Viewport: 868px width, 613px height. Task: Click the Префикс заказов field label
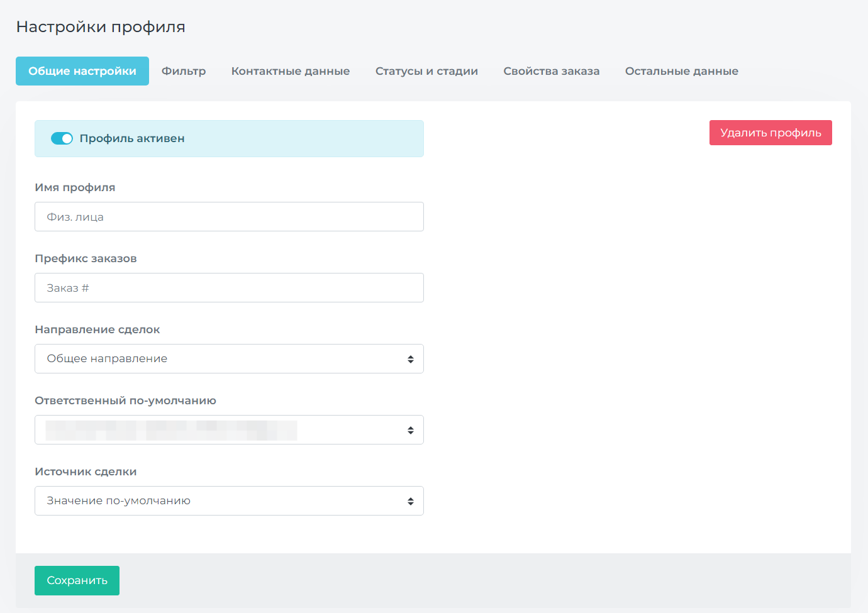[x=86, y=258]
